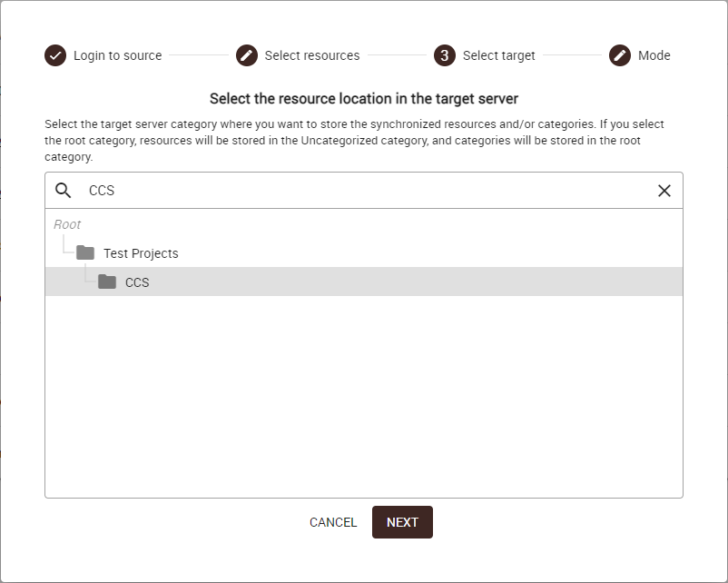Go to the Login to source step
This screenshot has width=728, height=583.
(x=117, y=55)
